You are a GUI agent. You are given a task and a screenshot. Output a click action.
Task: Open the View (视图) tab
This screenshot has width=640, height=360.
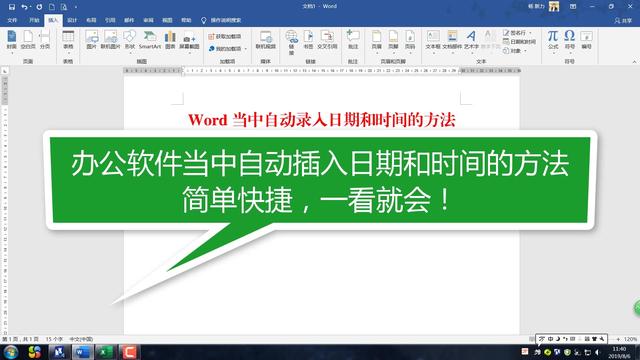click(167, 20)
